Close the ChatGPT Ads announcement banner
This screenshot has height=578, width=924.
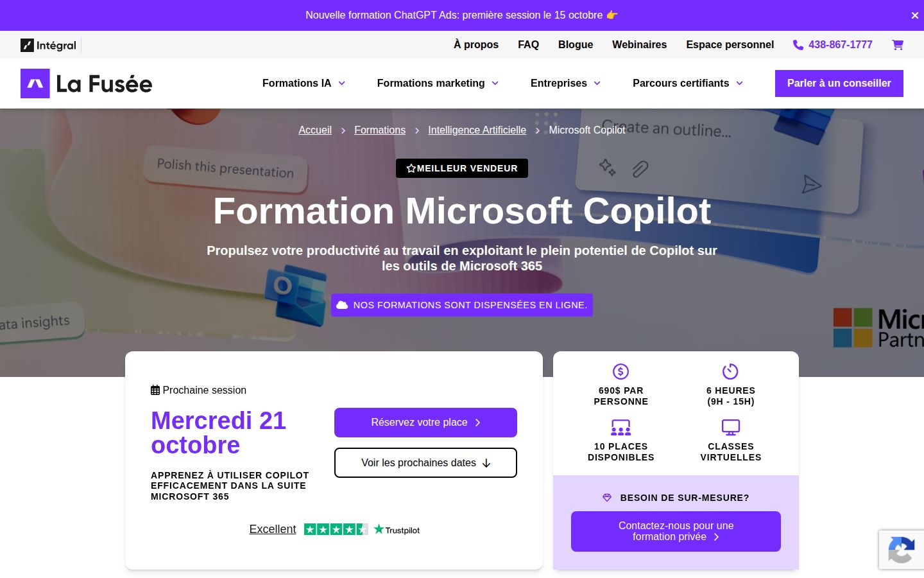point(915,15)
